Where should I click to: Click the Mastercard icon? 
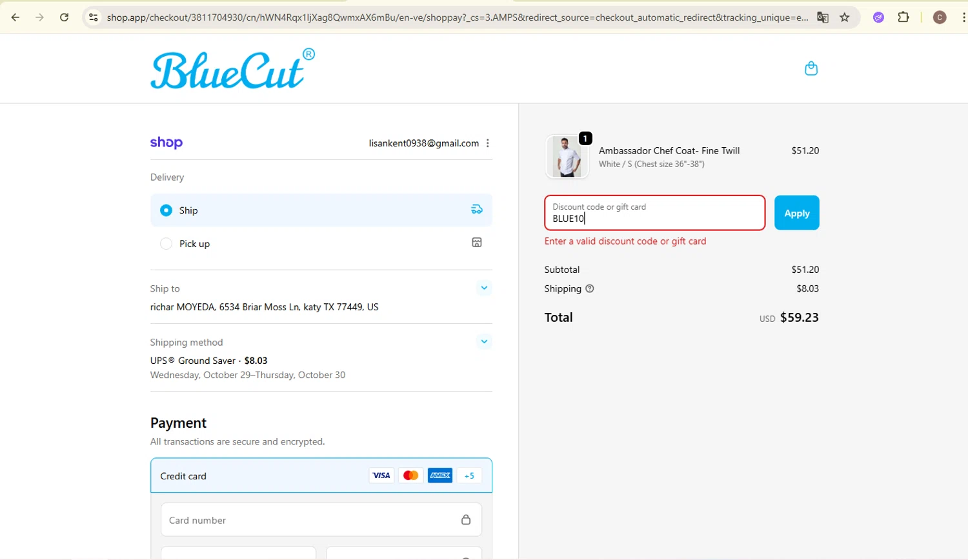(410, 475)
